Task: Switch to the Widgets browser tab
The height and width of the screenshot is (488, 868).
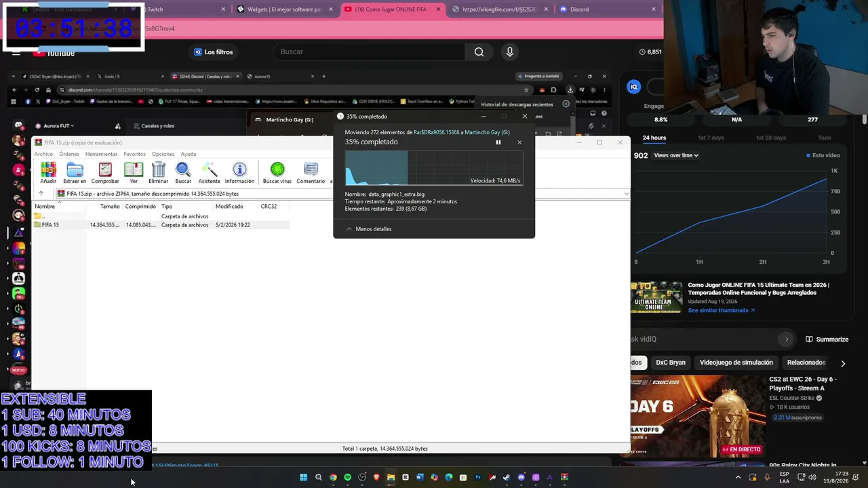Action: 285,9
